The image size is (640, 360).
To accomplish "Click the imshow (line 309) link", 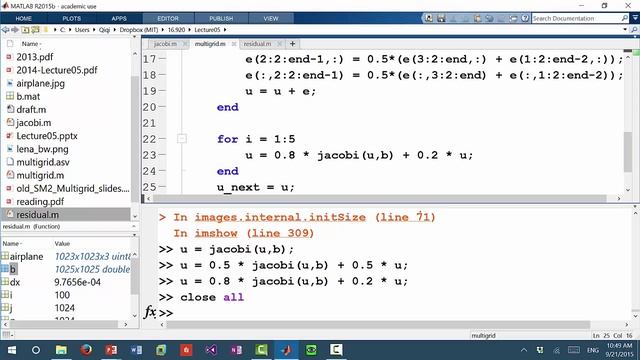I will (x=254, y=233).
